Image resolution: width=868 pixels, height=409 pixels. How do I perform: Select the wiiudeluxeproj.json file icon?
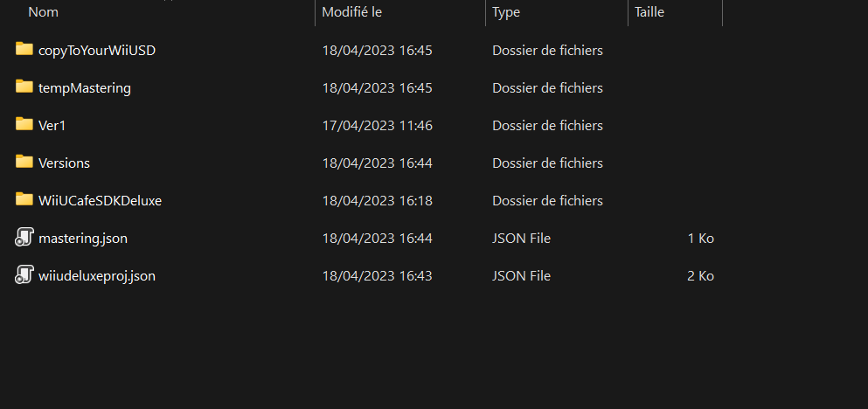point(24,275)
